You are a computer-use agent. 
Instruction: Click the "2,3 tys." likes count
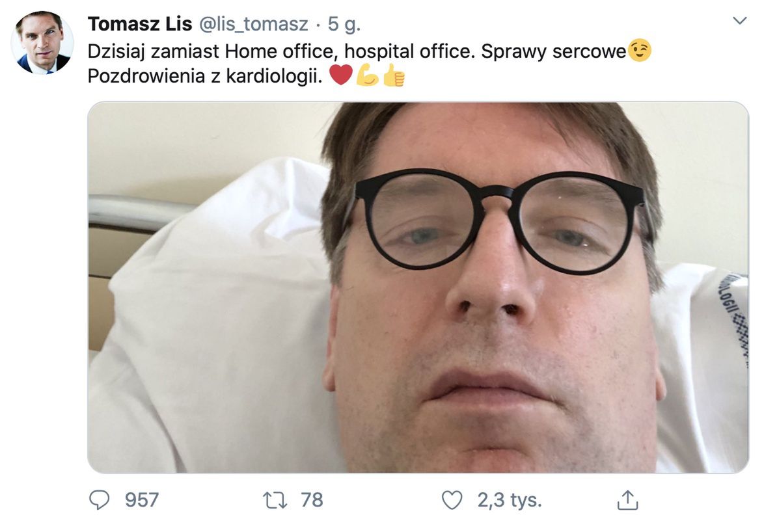tap(510, 499)
